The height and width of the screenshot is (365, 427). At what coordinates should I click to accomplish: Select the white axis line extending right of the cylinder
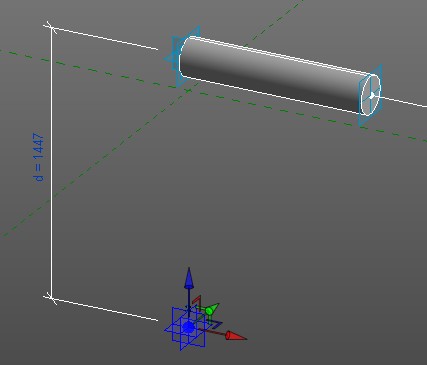pos(403,102)
